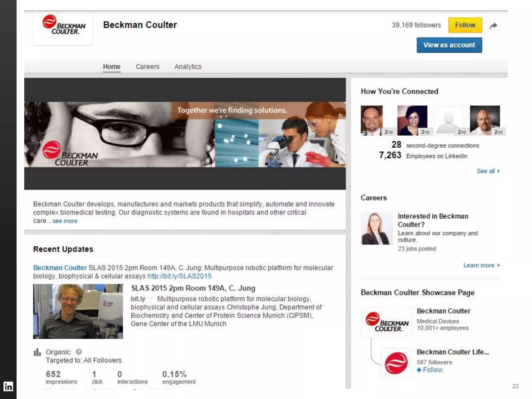Click the blank placeholder connection avatar
Image resolution: width=532 pixels, height=399 pixels.
click(x=448, y=120)
